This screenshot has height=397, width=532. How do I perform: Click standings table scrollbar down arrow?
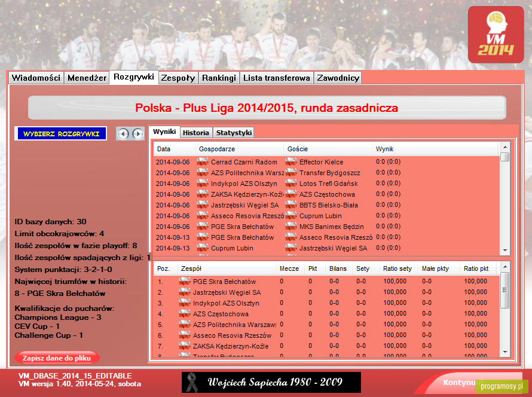[x=505, y=352]
